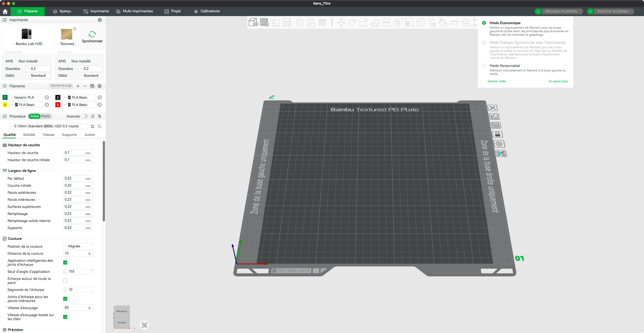The height and width of the screenshot is (333, 644).
Task: Click the AMS filament sync icon
Action: 92,86
